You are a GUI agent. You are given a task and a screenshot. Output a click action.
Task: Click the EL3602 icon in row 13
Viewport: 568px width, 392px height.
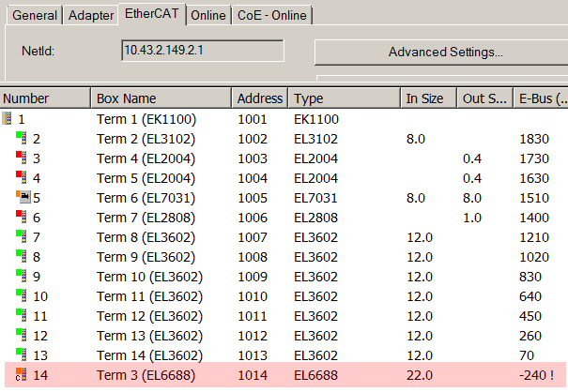[22, 355]
